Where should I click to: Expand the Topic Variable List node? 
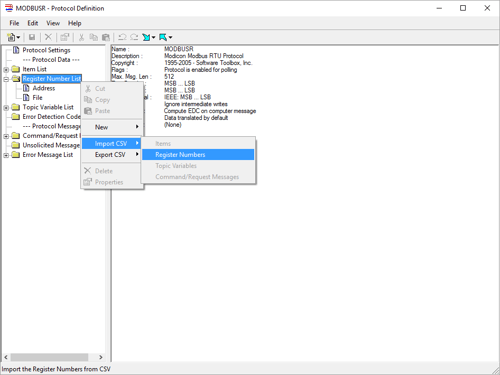6,108
